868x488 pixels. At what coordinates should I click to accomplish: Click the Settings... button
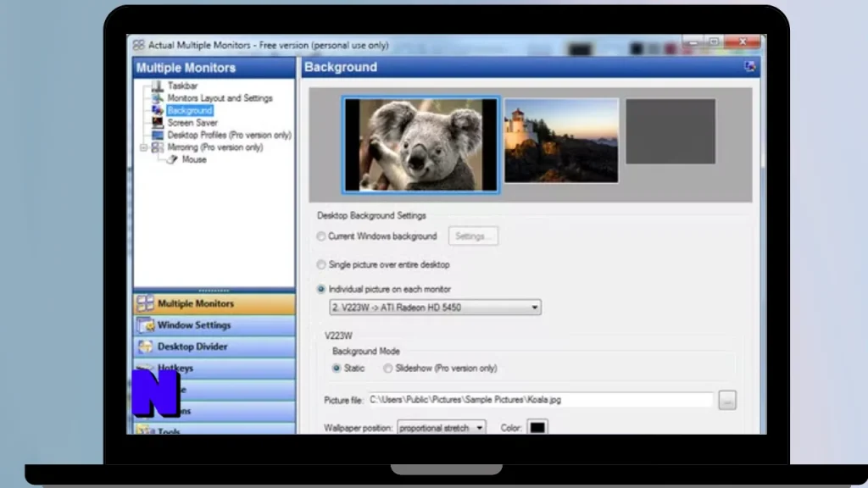[x=473, y=236]
